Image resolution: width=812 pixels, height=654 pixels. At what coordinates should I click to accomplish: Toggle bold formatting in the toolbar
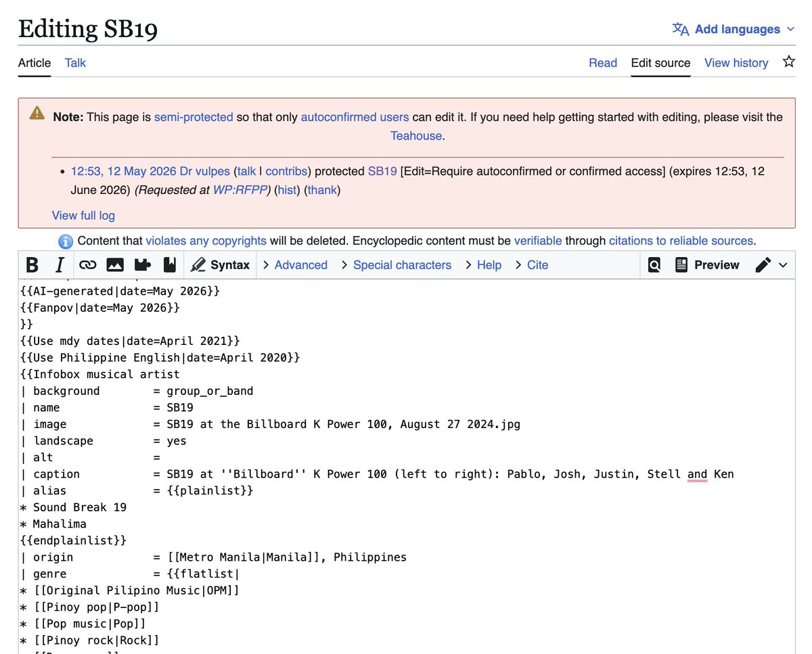click(x=32, y=265)
